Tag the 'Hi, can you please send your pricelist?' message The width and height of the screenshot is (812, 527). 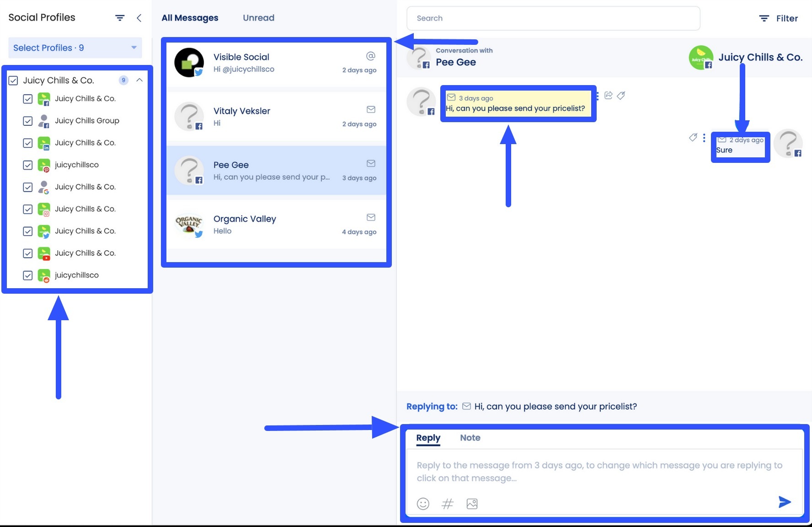point(621,96)
